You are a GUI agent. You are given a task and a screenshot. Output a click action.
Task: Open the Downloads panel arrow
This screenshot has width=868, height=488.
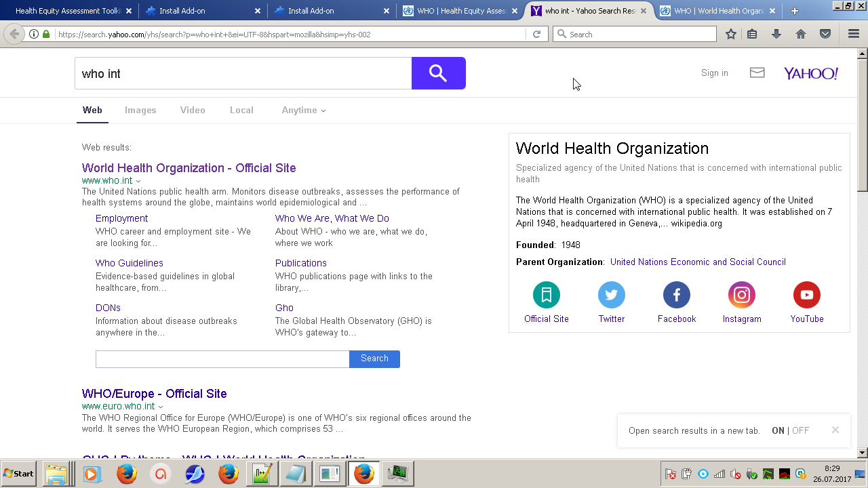click(776, 34)
